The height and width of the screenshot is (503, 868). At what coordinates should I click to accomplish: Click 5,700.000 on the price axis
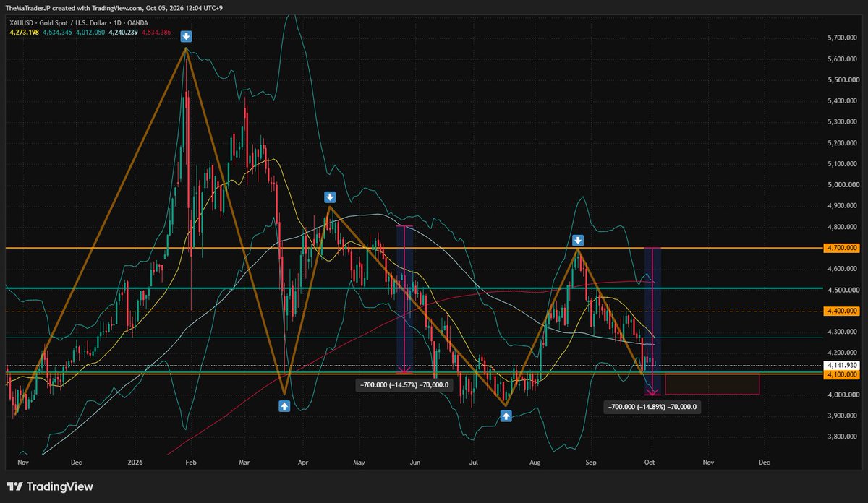(842, 38)
